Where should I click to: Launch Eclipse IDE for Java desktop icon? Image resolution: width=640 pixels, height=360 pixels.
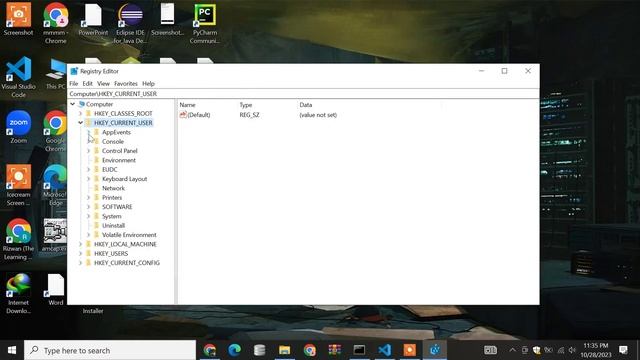[130, 22]
